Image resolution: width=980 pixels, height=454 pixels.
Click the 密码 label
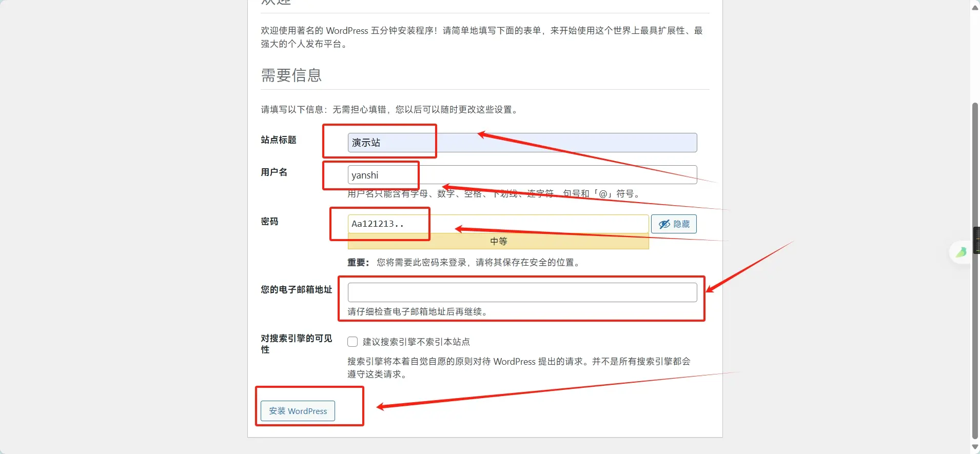(269, 222)
